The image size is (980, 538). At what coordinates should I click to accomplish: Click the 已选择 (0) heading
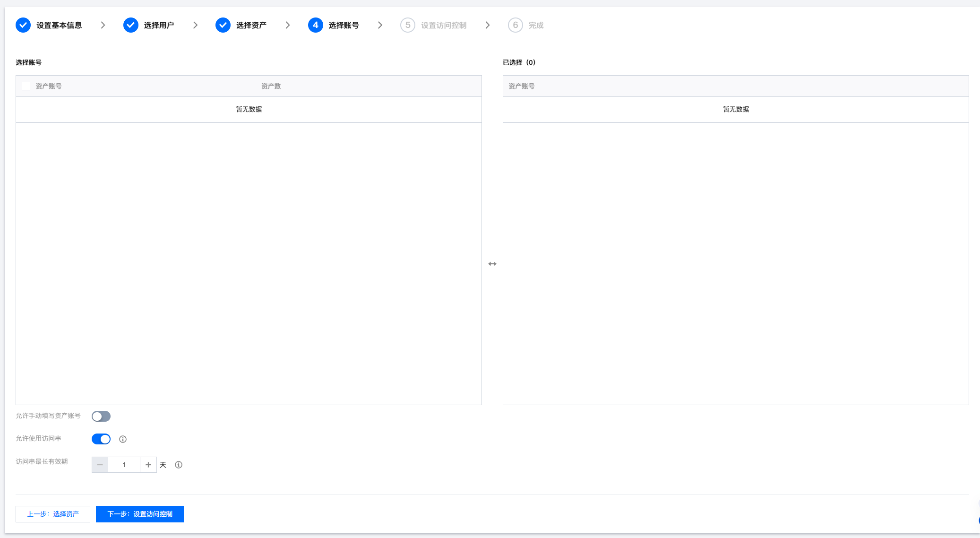coord(519,62)
